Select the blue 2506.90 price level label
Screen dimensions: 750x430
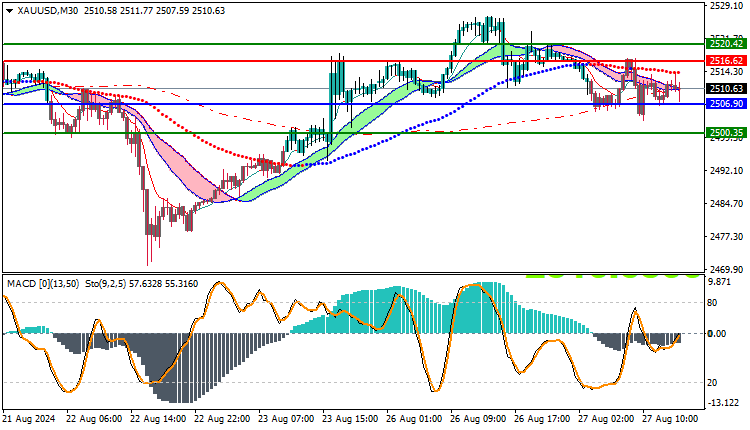[726, 104]
